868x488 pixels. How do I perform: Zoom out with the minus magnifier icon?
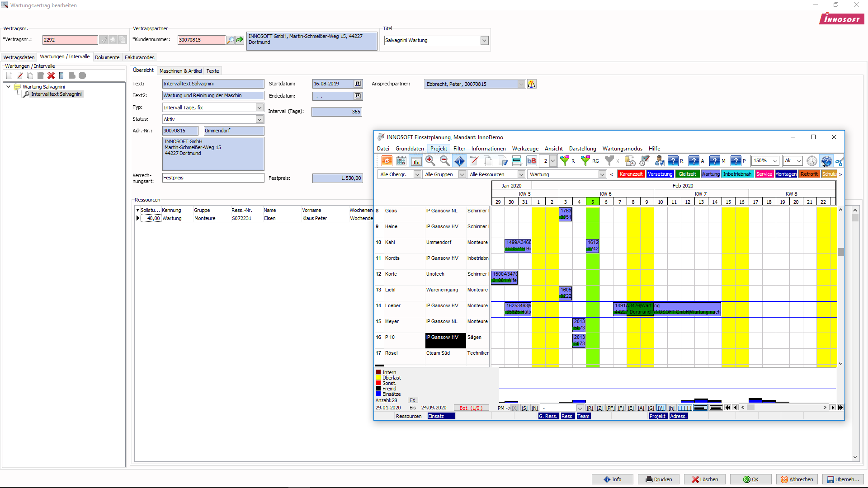(x=445, y=161)
